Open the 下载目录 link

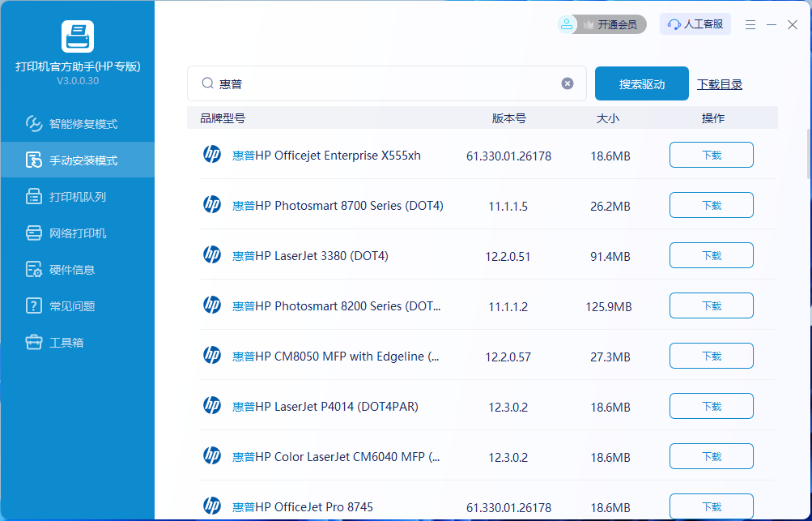[720, 84]
